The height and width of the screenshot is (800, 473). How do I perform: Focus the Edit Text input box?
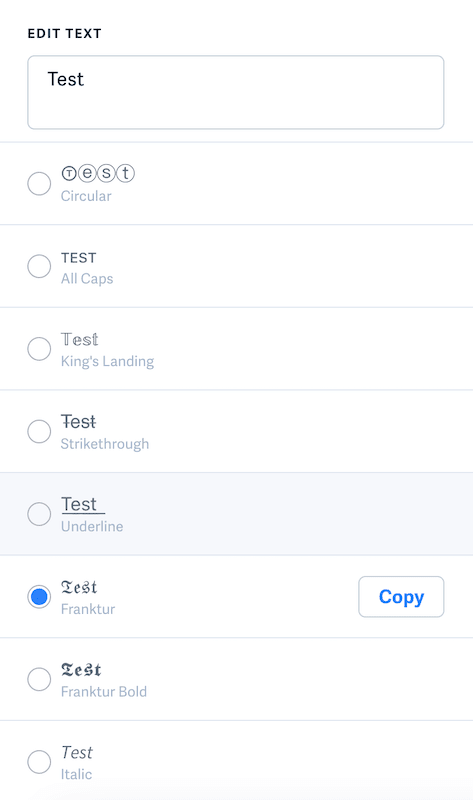(236, 92)
